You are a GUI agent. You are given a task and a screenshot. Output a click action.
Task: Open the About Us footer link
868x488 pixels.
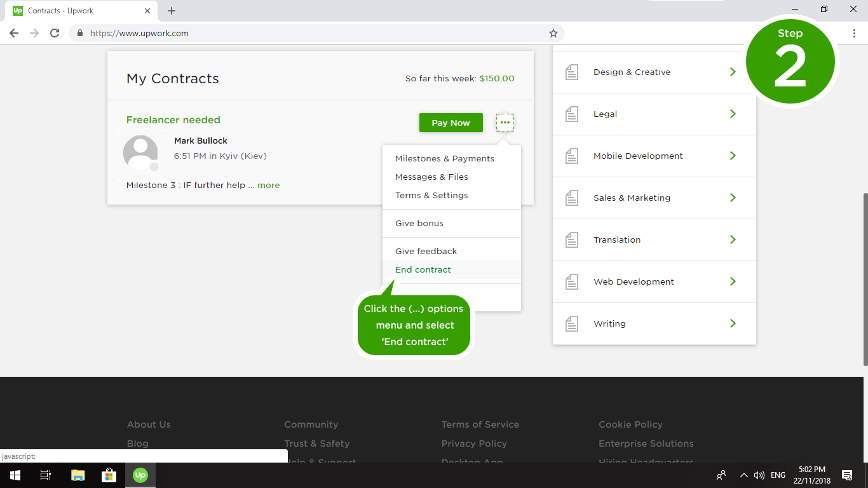pos(149,424)
